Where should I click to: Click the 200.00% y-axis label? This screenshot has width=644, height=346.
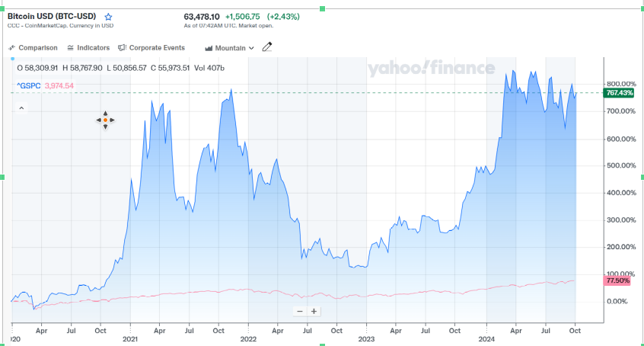[621, 247]
